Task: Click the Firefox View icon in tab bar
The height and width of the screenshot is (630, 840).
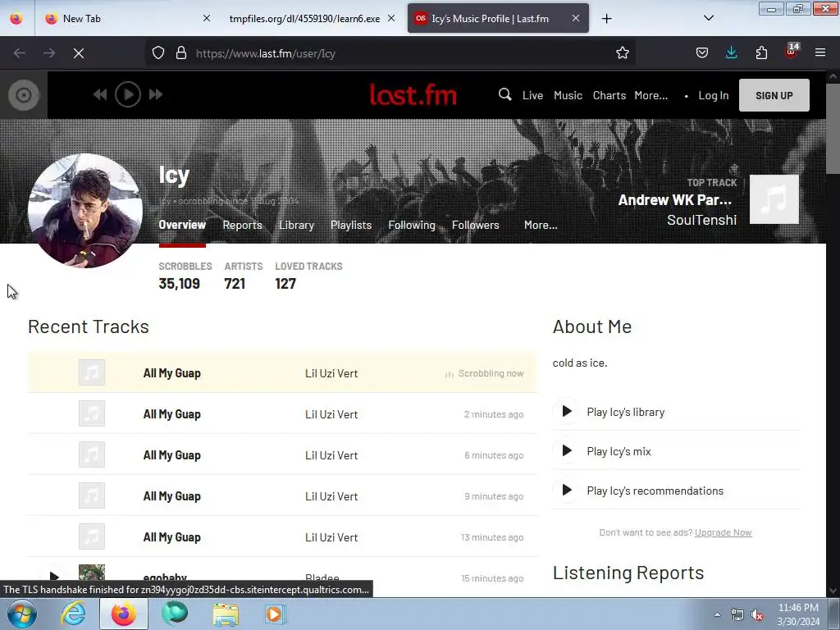Action: [x=16, y=19]
